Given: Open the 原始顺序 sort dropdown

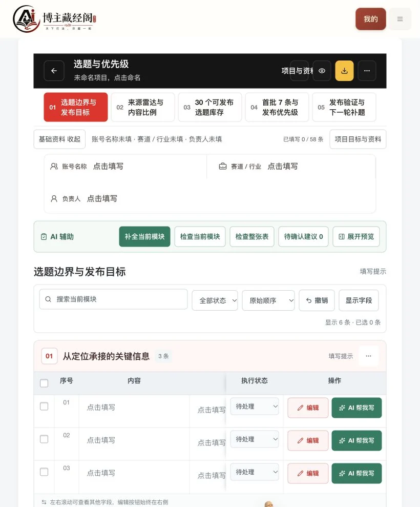Looking at the screenshot, I should click(268, 300).
